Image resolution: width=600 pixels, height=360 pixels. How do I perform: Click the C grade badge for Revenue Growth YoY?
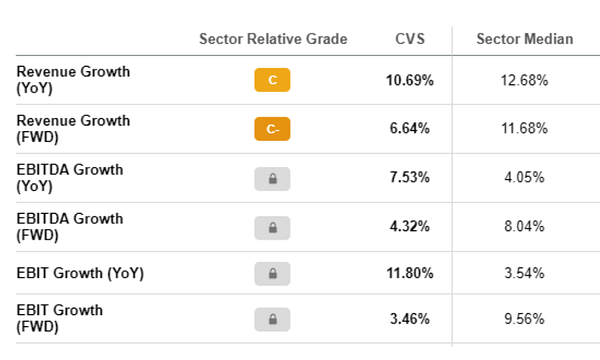coord(272,80)
